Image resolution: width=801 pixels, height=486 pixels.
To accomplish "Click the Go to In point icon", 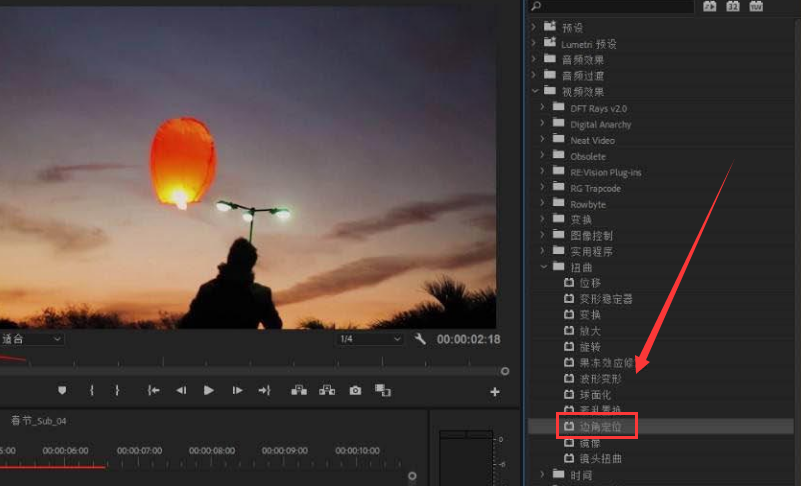I will 153,390.
